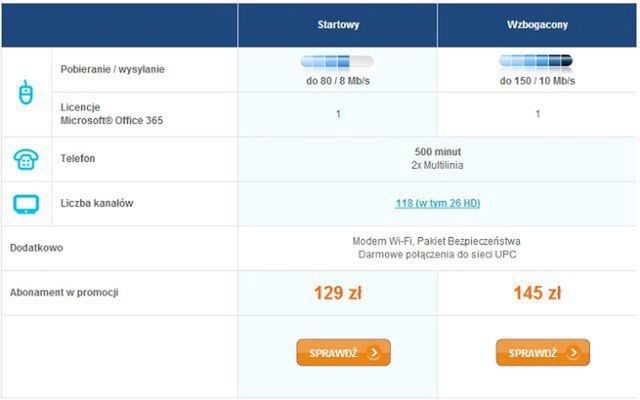Image resolution: width=640 pixels, height=400 pixels.
Task: Click the Liczba kanałów row label
Action: [x=98, y=203]
